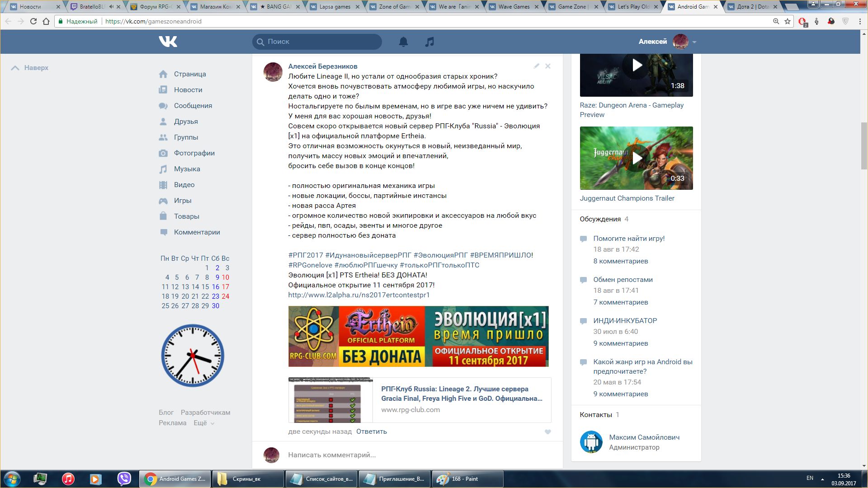Click the #РПГ2017 hashtag
Viewport: 868px width, 488px height.
point(306,255)
